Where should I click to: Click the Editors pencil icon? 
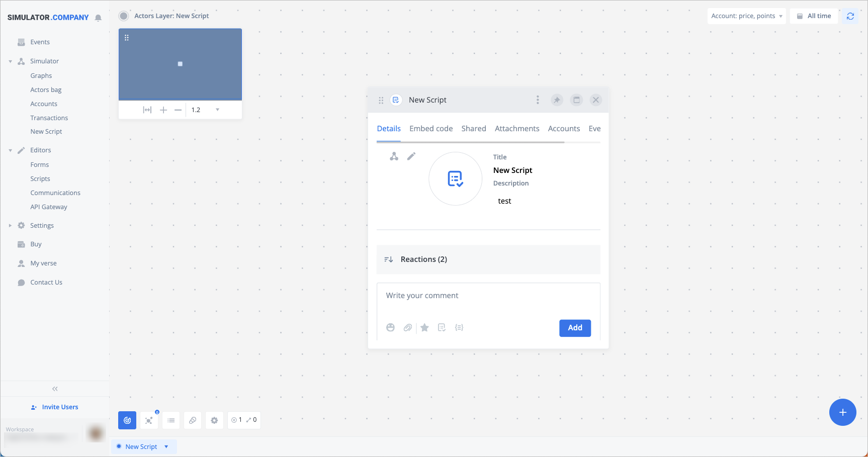pyautogui.click(x=21, y=150)
